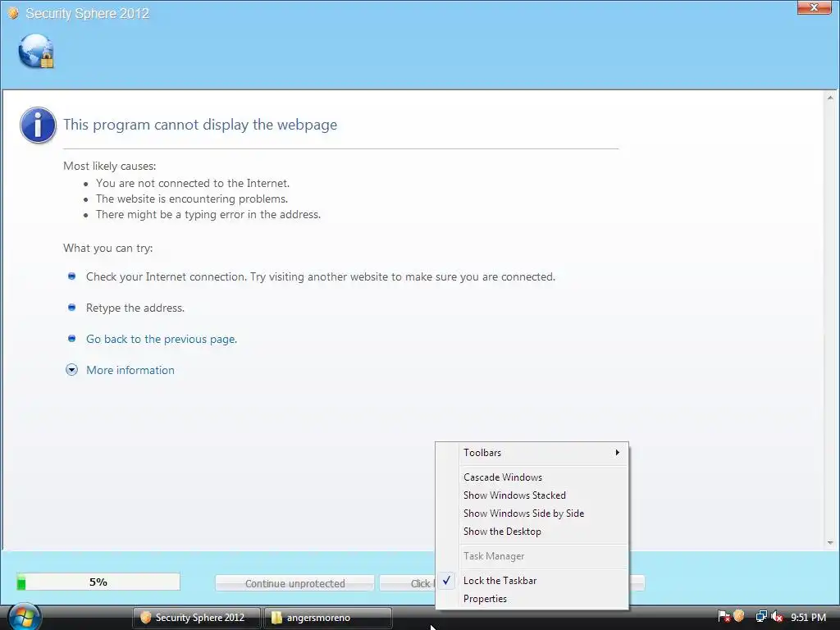Screen dimensions: 840x630
Task: Click scrollbar up arrow
Action: pyautogui.click(x=830, y=98)
